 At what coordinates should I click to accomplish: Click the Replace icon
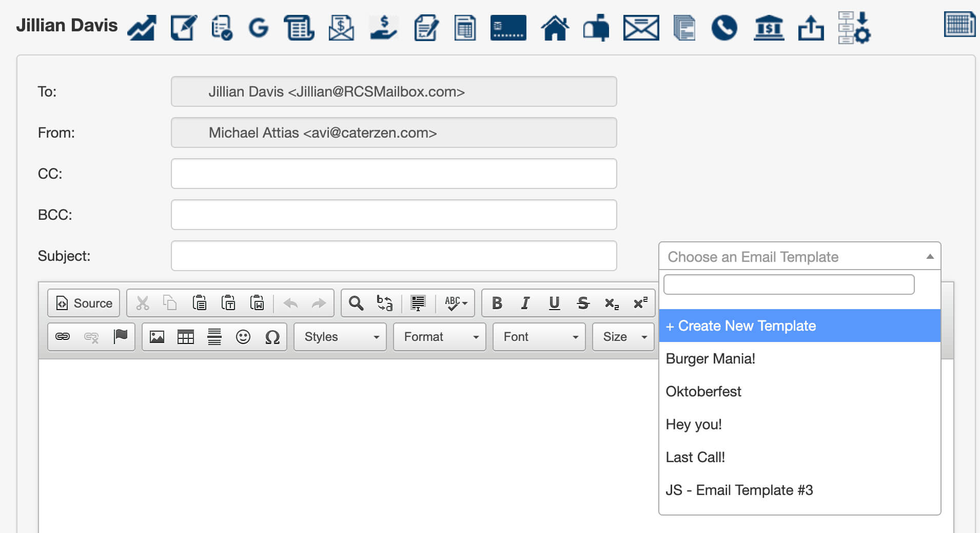point(385,303)
